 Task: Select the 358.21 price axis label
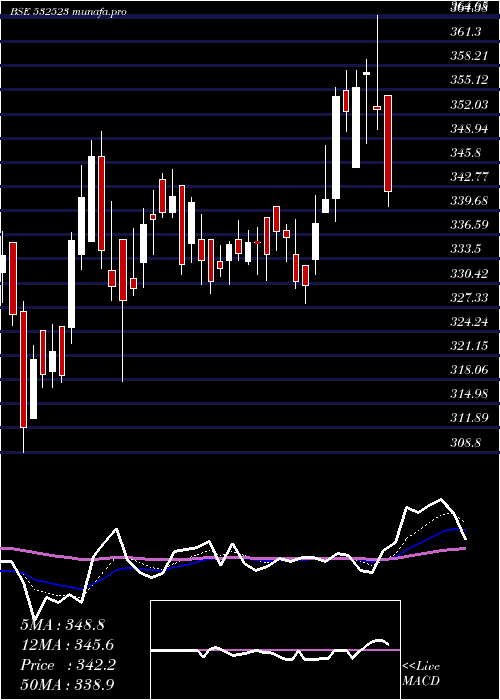[x=468, y=56]
